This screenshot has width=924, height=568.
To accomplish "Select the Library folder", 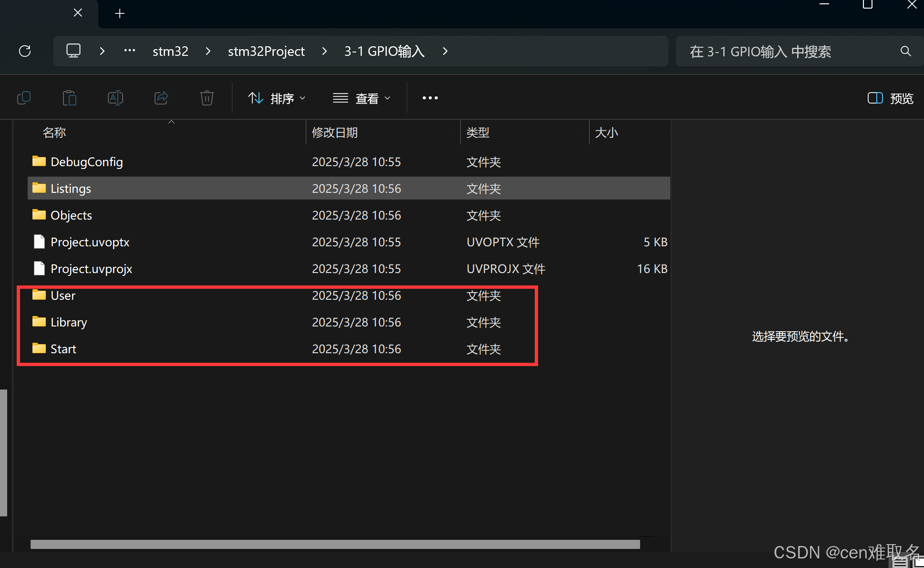I will point(69,322).
